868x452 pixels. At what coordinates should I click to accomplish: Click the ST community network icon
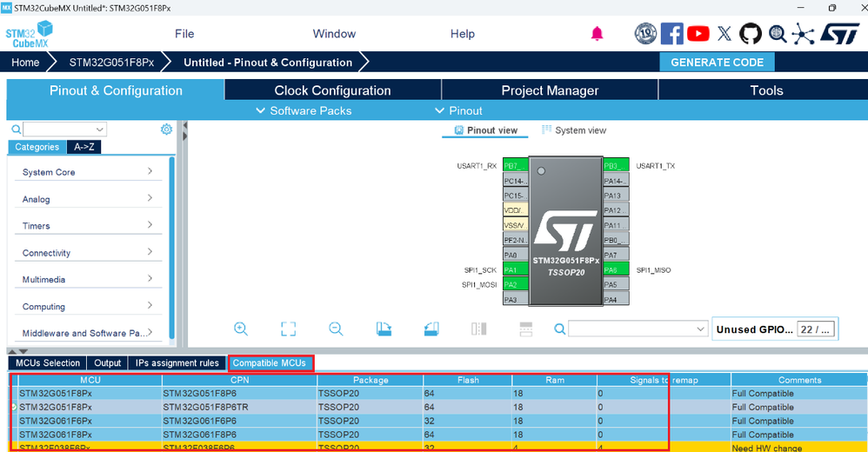point(804,34)
